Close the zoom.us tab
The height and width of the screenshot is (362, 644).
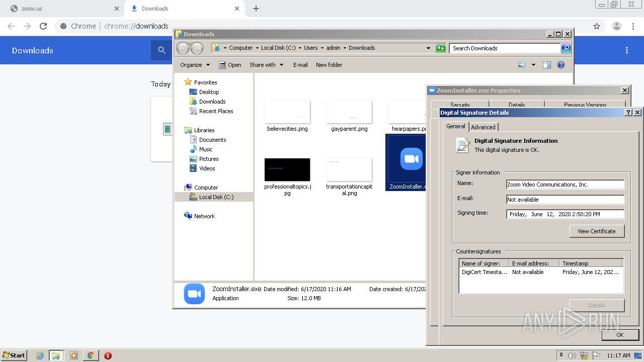coord(117,9)
